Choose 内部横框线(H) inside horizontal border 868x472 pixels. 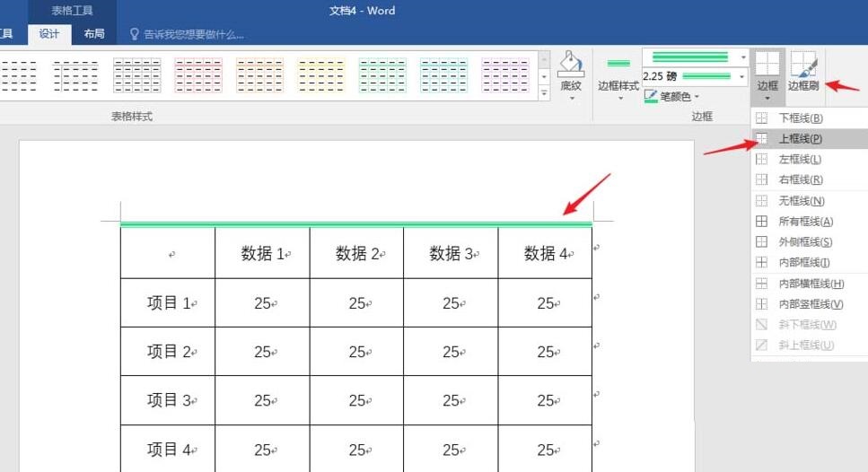[810, 284]
